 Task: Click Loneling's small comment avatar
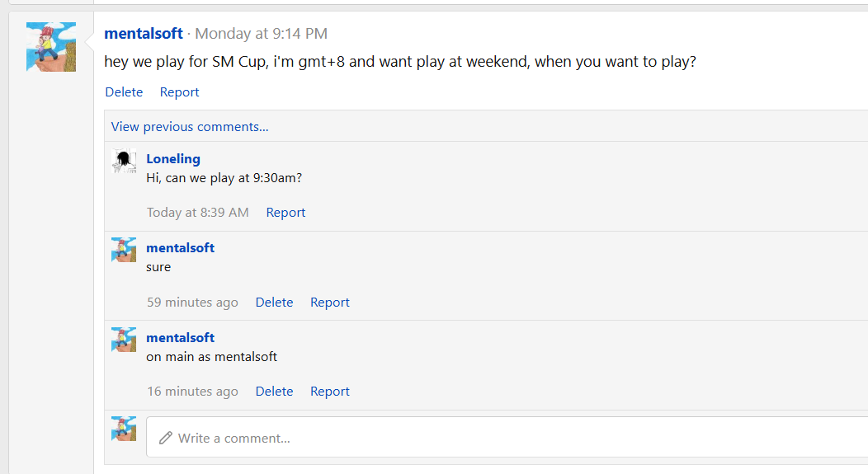pyautogui.click(x=124, y=161)
